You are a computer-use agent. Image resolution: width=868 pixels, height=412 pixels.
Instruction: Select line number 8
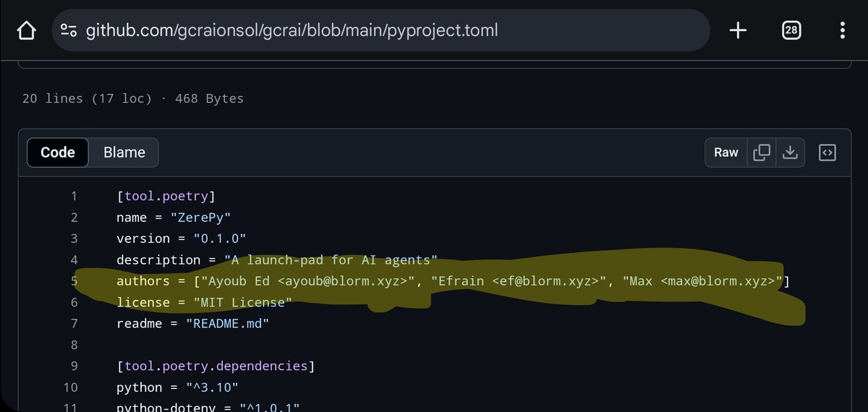click(73, 345)
